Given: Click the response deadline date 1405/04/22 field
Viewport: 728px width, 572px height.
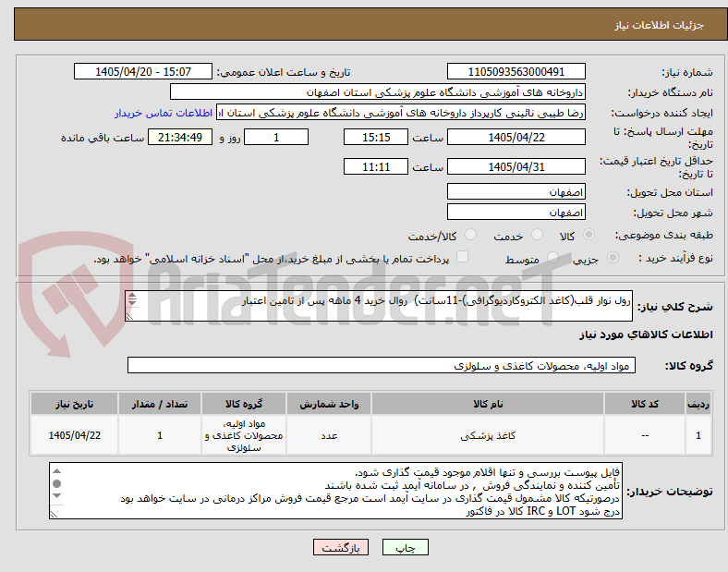Looking at the screenshot, I should [516, 137].
